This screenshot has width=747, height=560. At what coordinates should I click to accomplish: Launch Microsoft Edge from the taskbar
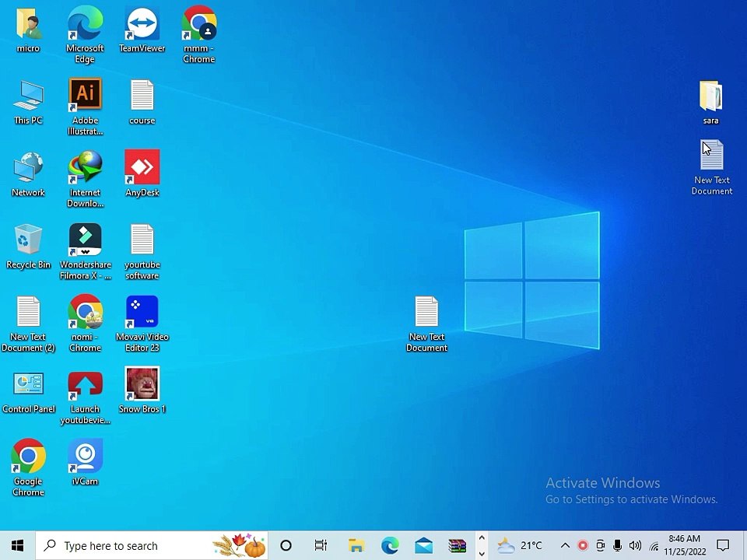(x=390, y=545)
